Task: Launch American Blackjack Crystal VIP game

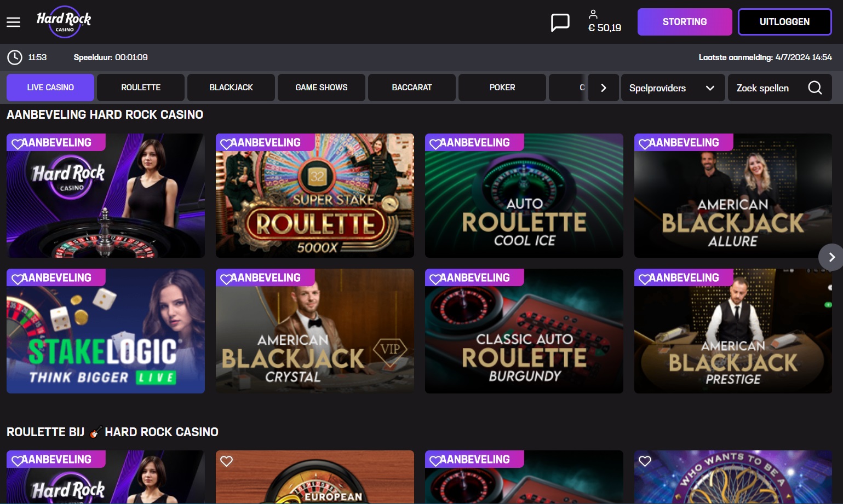Action: (x=315, y=331)
